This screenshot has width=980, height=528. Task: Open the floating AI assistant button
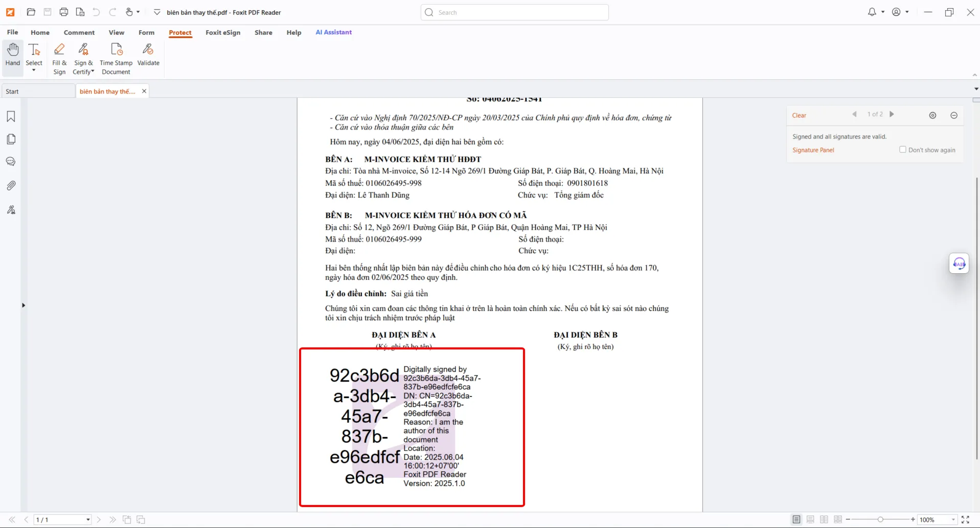click(x=959, y=263)
